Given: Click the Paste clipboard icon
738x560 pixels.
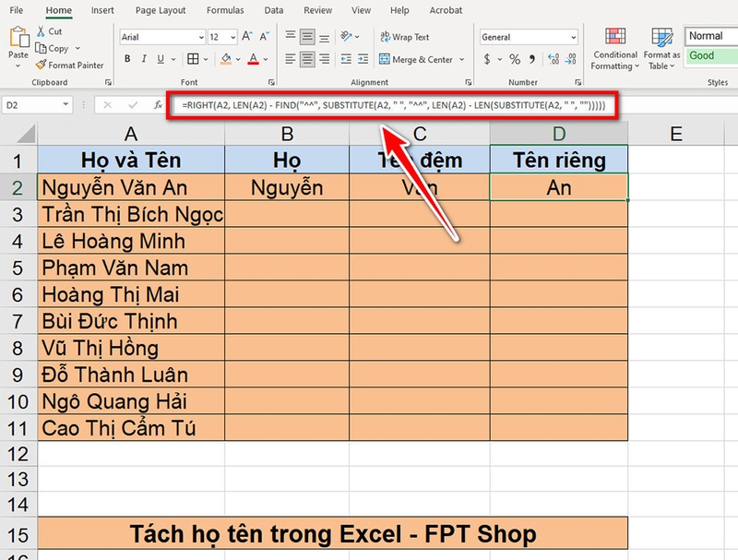Looking at the screenshot, I should [x=18, y=37].
